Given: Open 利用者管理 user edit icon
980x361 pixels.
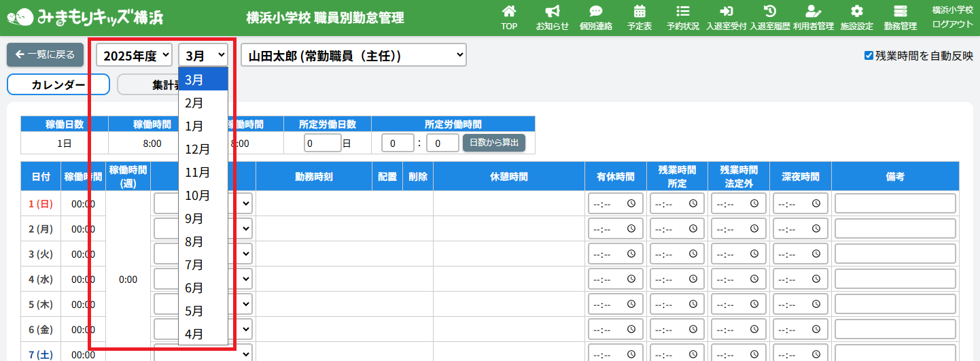Looking at the screenshot, I should (x=813, y=12).
